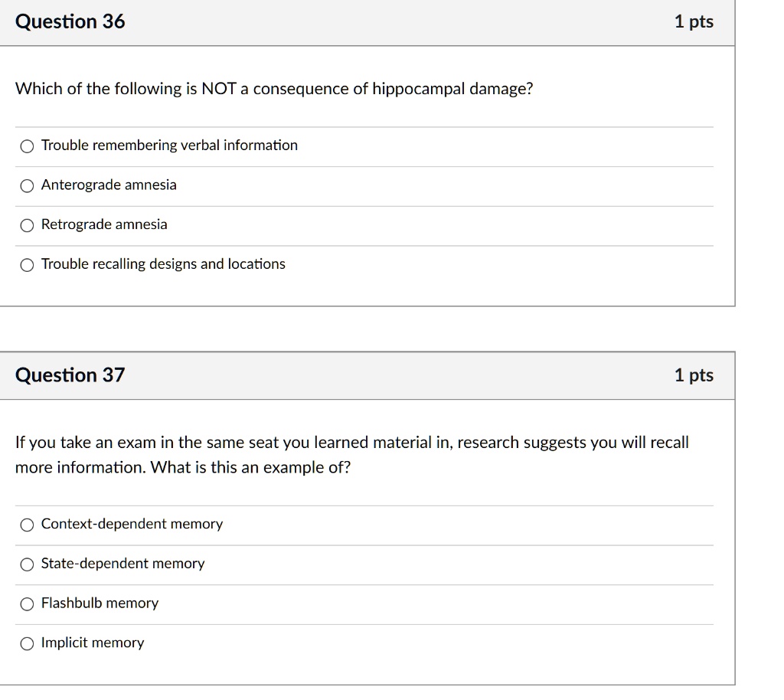Choose the 'State-dependent memory' option
Image resolution: width=784 pixels, height=700 pixels.
click(27, 564)
